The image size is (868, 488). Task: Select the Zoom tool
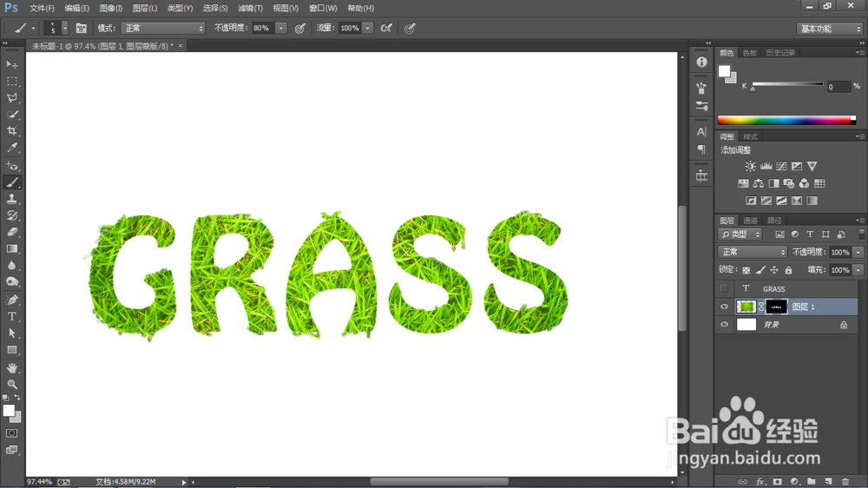click(11, 384)
